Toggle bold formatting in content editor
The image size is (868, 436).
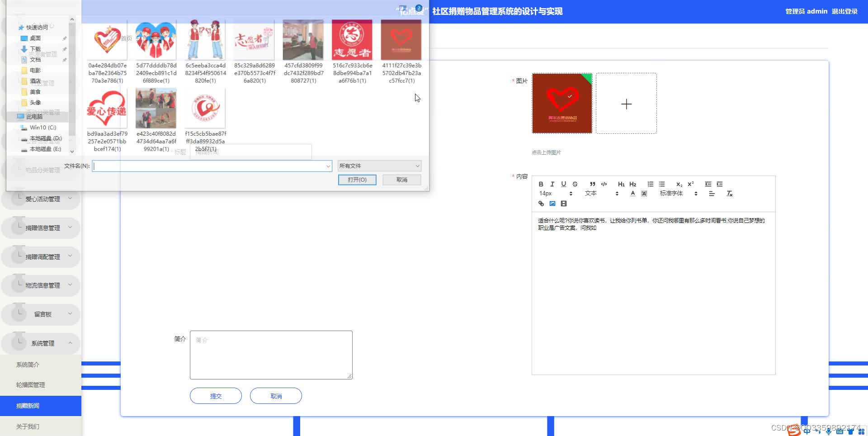tap(541, 184)
